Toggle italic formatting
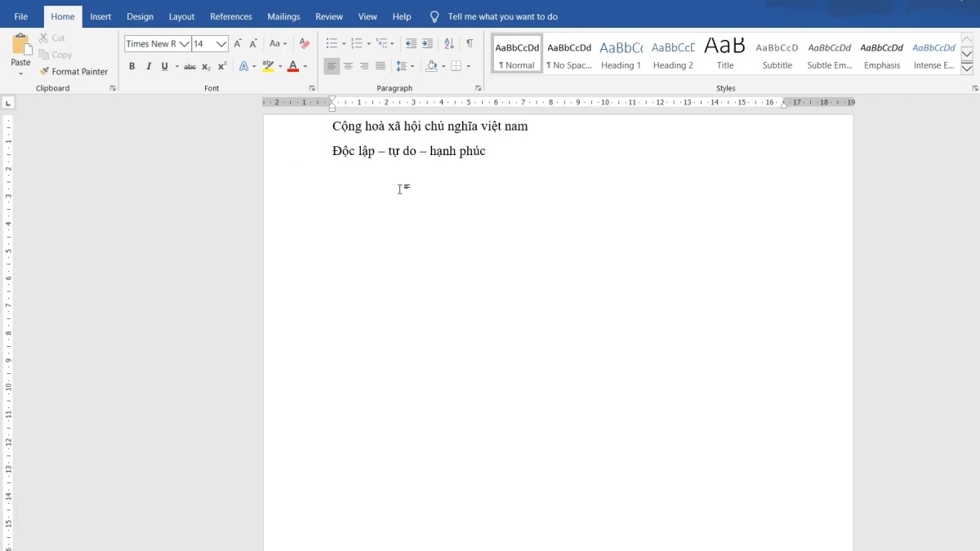The image size is (980, 551). click(x=149, y=67)
